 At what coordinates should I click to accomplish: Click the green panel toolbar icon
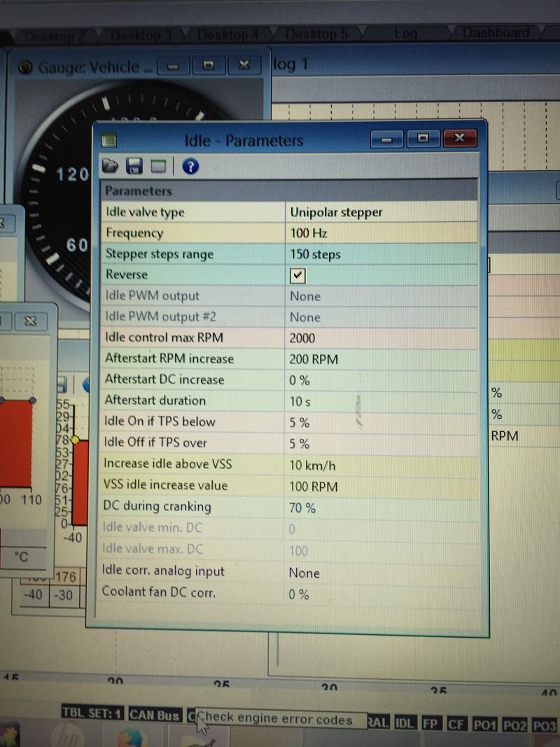point(159,166)
